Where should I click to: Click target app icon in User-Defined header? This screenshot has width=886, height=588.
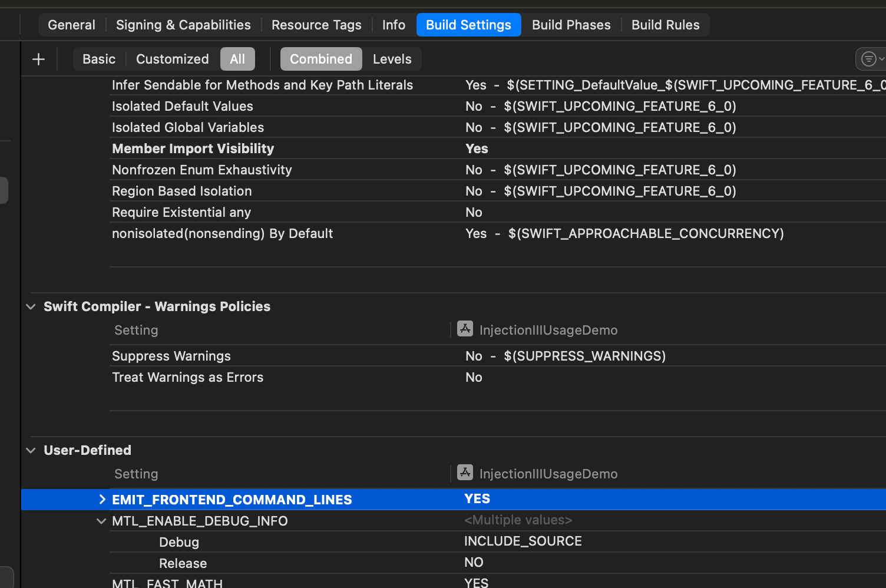click(465, 473)
